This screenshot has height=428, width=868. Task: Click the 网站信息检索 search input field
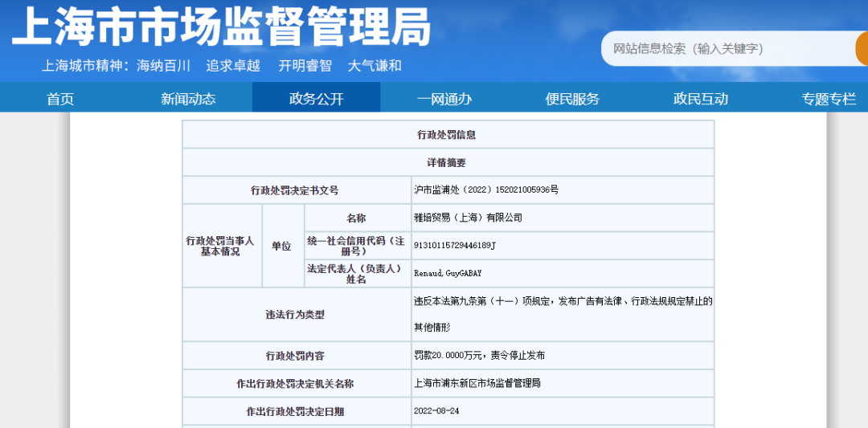click(x=728, y=49)
